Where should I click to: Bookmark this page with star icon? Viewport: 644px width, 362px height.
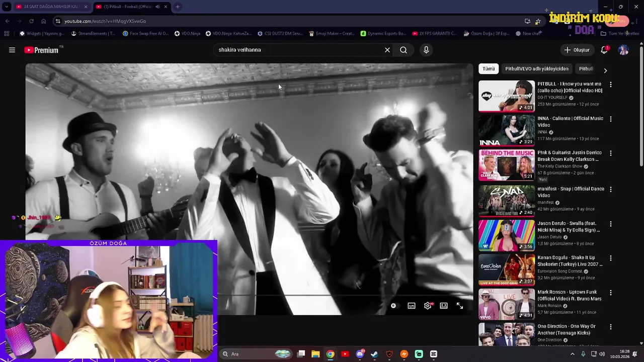click(x=538, y=21)
